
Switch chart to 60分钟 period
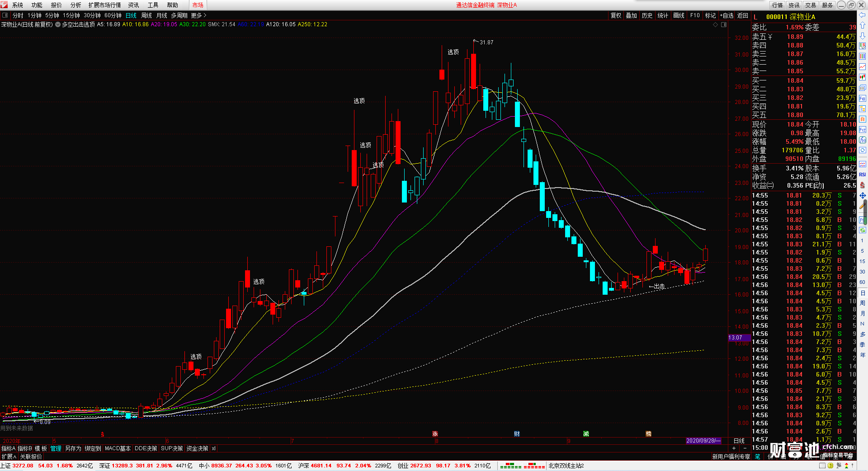(x=113, y=15)
